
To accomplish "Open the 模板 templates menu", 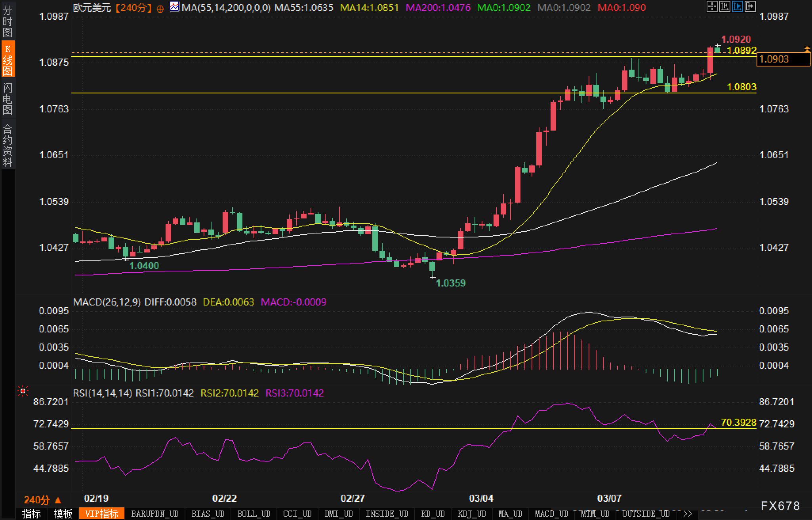I will point(63,514).
